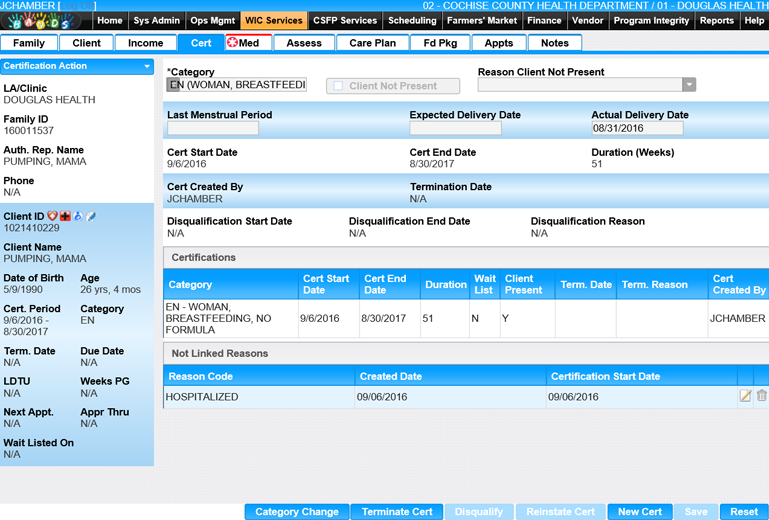Image resolution: width=769 pixels, height=520 pixels.
Task: Click the HANDS logo in the header
Action: 40,21
